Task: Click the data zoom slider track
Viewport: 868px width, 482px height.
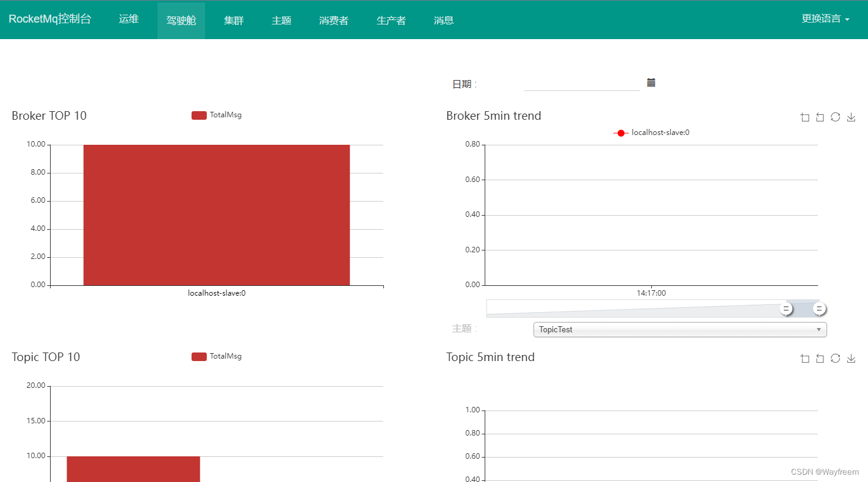Action: coord(652,309)
